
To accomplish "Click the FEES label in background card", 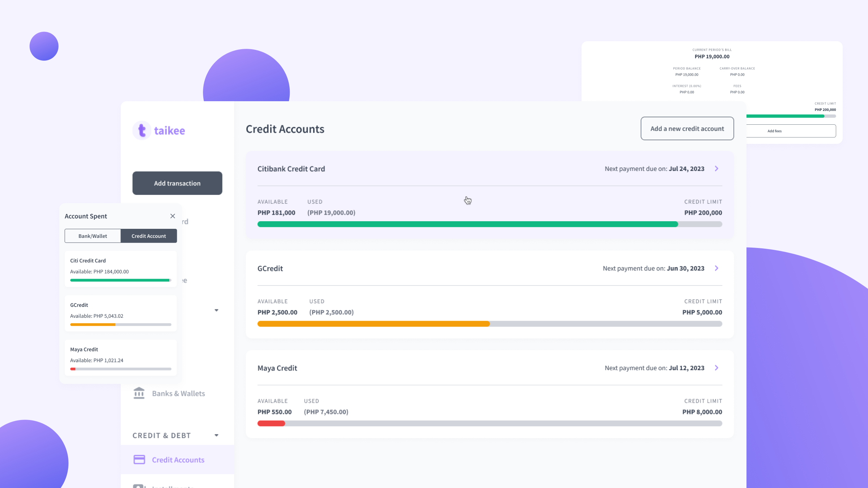I will pyautogui.click(x=737, y=86).
